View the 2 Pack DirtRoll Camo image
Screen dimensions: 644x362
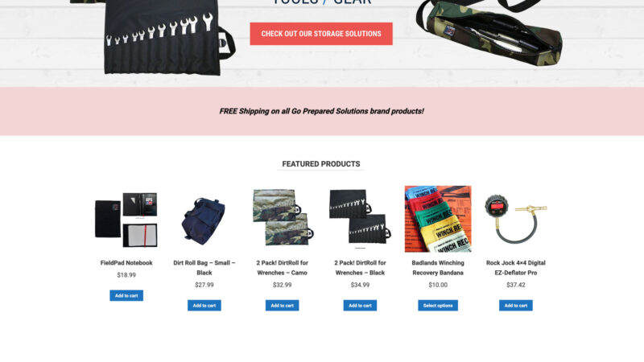point(283,219)
